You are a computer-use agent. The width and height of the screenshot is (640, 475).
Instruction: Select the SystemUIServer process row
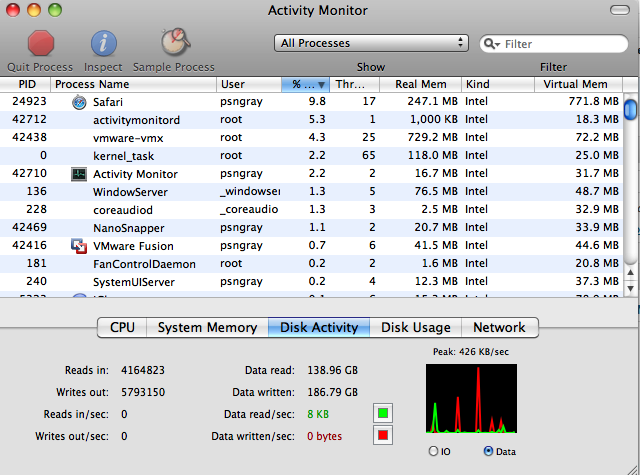tap(311, 281)
